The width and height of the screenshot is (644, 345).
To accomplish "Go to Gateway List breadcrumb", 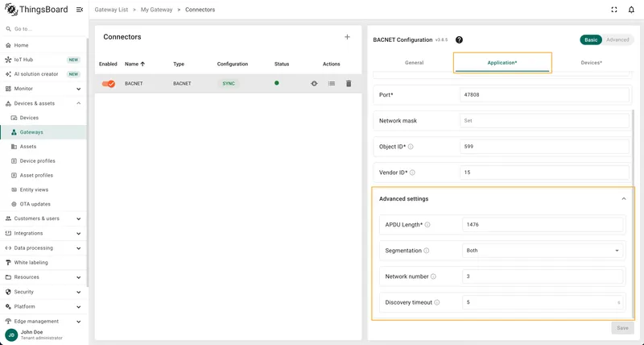I will coord(111,10).
